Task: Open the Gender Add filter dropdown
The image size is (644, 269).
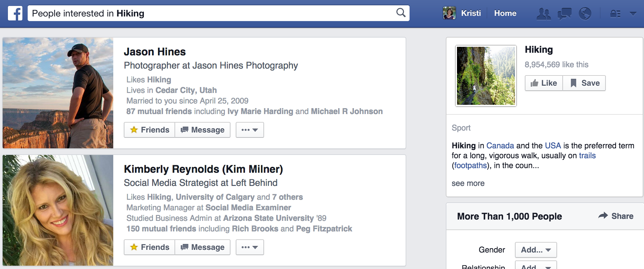Action: coord(536,250)
